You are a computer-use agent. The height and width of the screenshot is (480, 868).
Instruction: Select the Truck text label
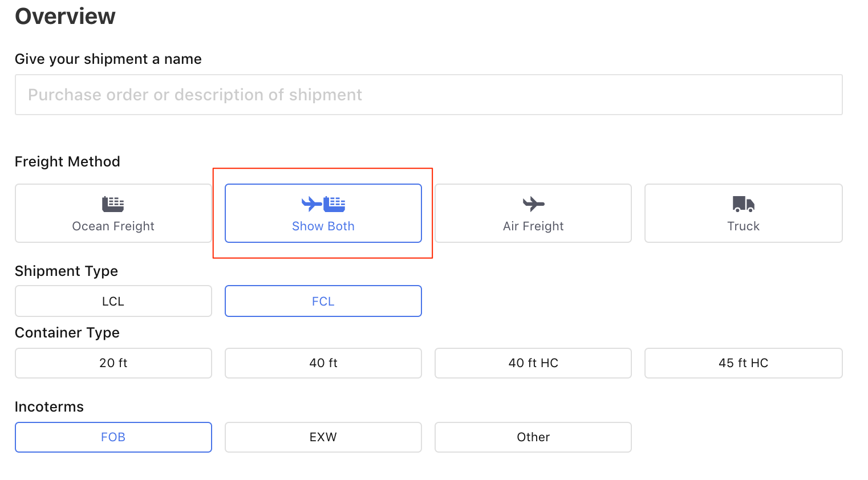tap(743, 226)
